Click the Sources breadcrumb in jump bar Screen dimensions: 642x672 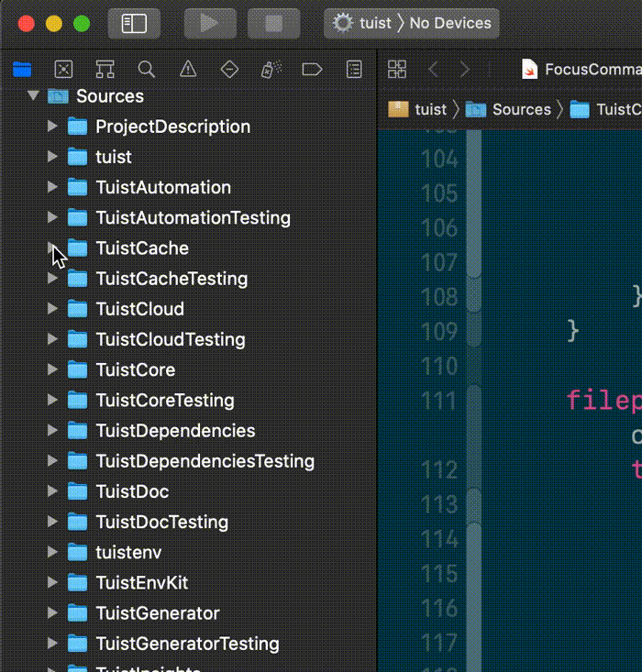[508, 110]
